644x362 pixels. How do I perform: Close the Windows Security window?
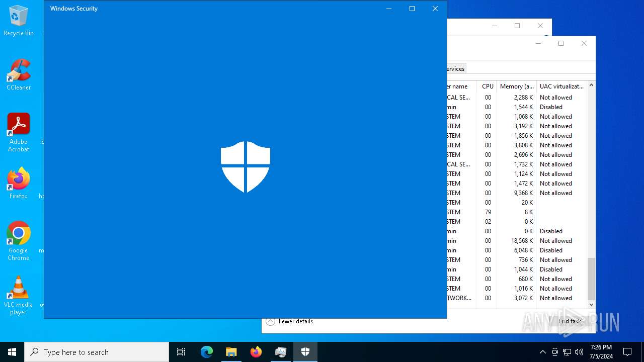tap(435, 9)
